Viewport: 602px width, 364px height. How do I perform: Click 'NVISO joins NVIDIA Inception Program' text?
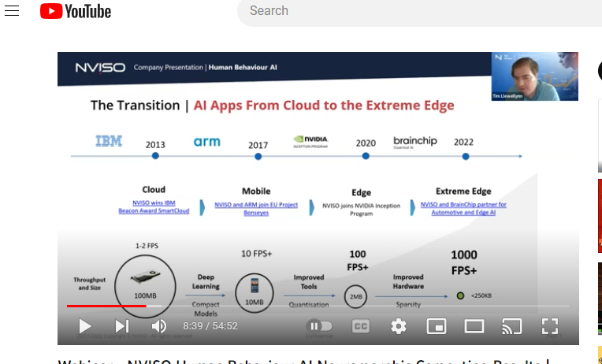(361, 210)
